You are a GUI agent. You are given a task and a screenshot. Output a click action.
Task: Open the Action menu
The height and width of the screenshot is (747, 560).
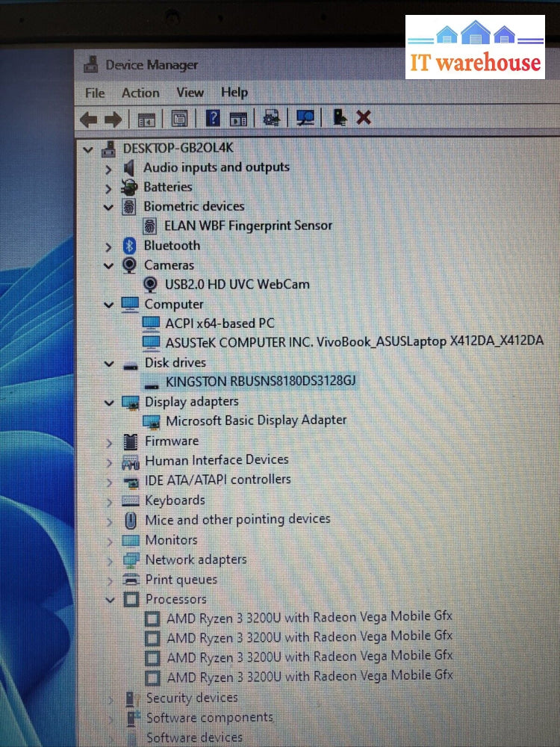click(x=140, y=93)
